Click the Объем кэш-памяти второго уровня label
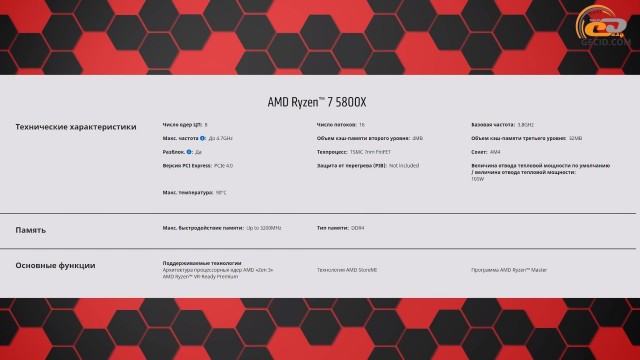The image size is (640, 360). [363, 138]
